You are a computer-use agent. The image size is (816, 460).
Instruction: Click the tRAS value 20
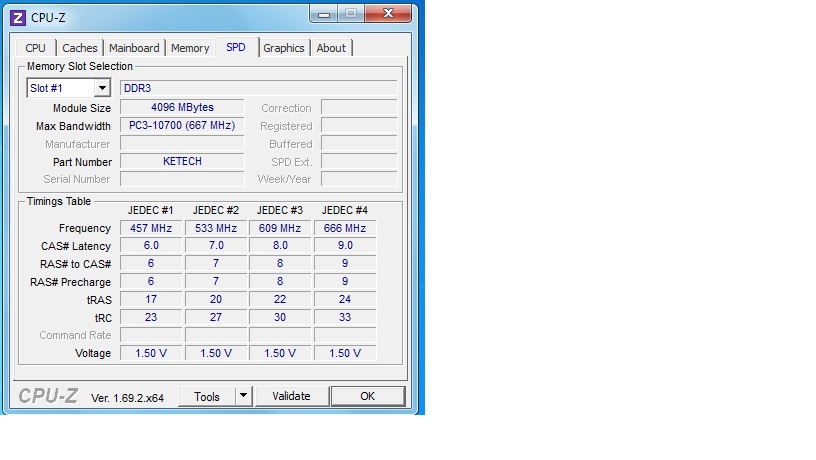coord(216,299)
